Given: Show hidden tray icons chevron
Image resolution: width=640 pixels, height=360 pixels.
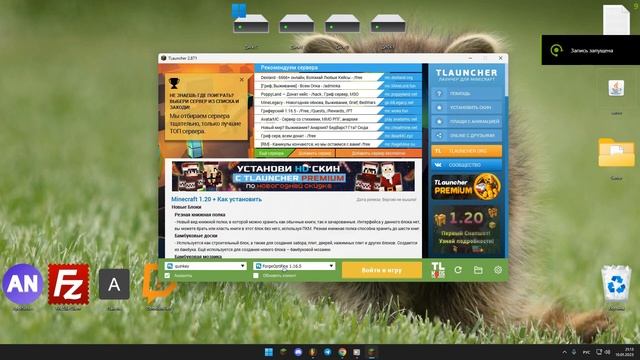Looking at the screenshot, I should point(564,352).
